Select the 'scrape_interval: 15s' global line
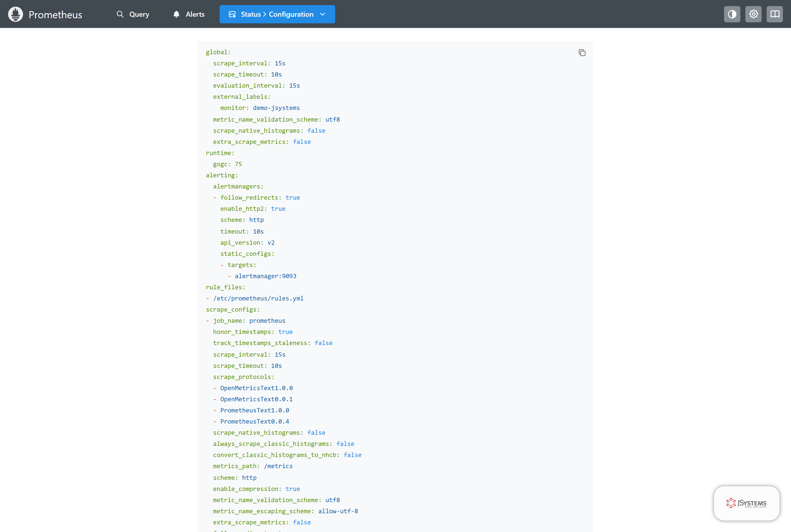791x532 pixels. (249, 63)
